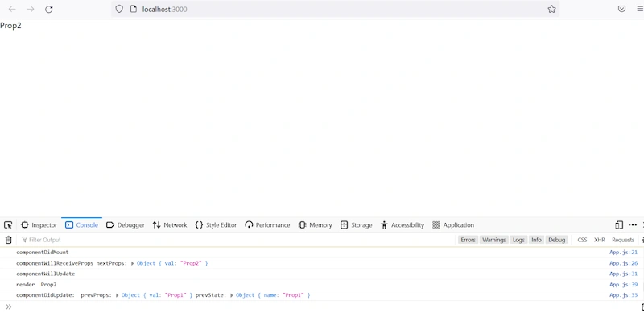Click the Prop2 text on the page
Screen dimensions: 644x313
[x=10, y=26]
